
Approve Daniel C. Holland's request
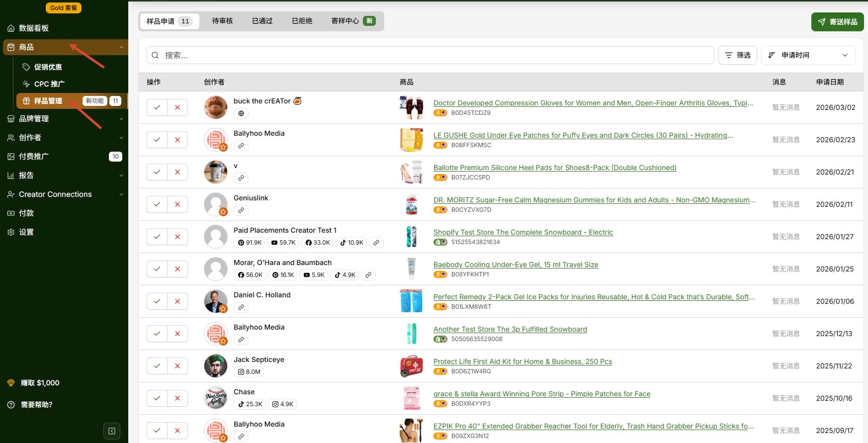[157, 301]
